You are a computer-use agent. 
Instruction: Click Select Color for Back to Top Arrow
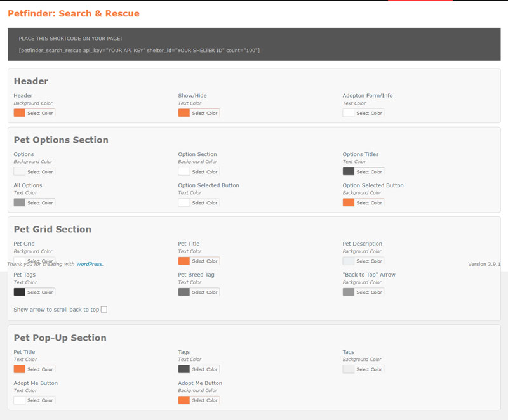point(370,292)
